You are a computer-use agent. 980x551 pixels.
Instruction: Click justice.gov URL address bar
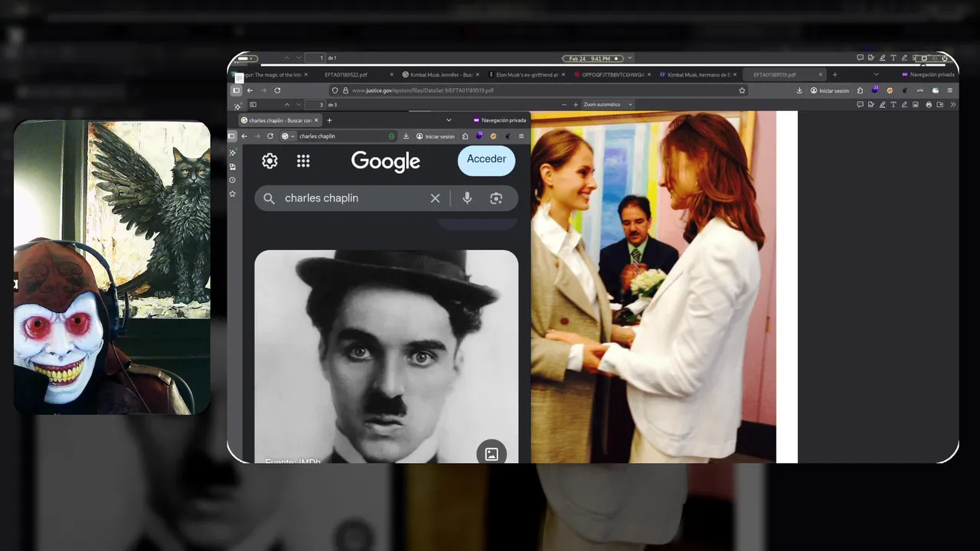(x=540, y=90)
